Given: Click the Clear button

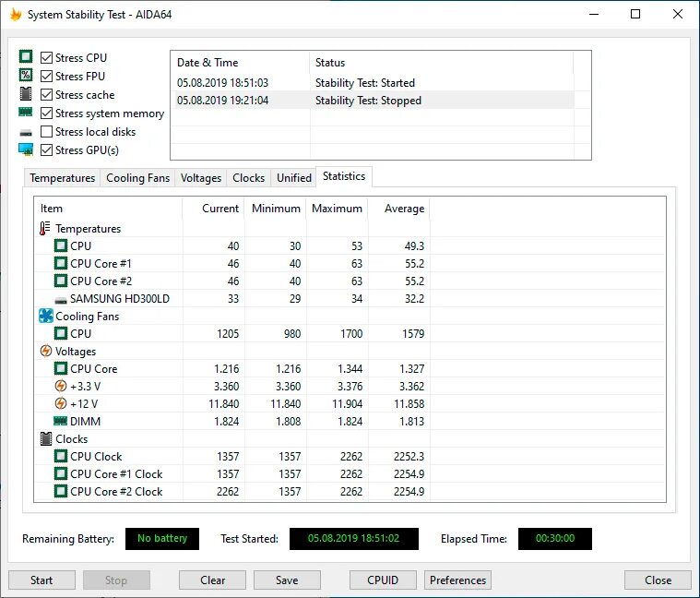Looking at the screenshot, I should [x=212, y=580].
